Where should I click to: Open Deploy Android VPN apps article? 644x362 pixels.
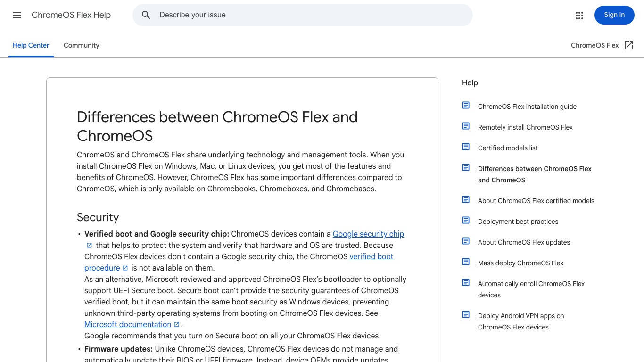521,321
